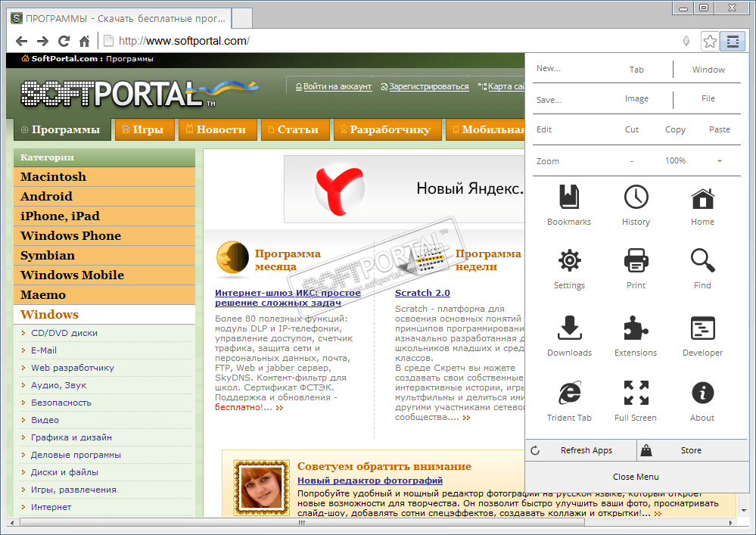Select Cut in the Edit row
The image size is (756, 535).
(x=632, y=129)
